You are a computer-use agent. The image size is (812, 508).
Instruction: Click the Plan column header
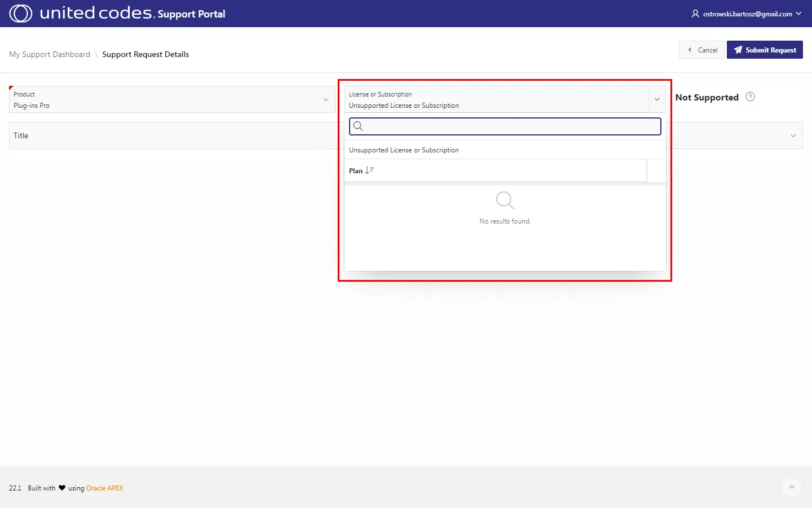pyautogui.click(x=356, y=171)
